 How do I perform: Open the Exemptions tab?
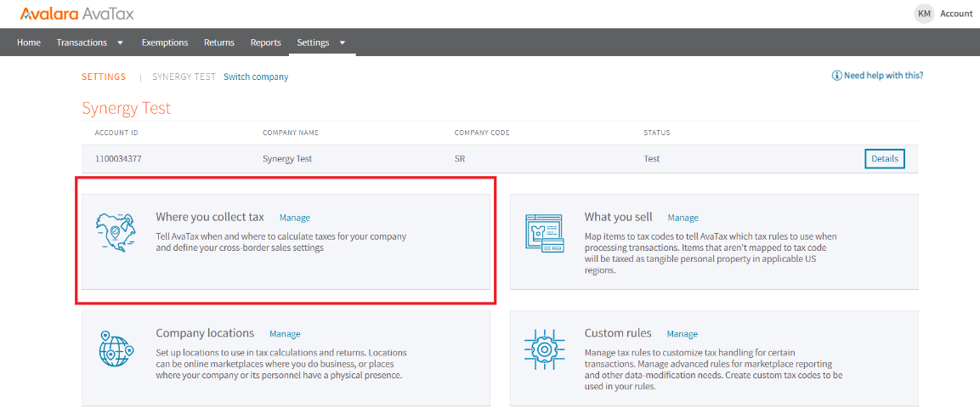[x=165, y=43]
